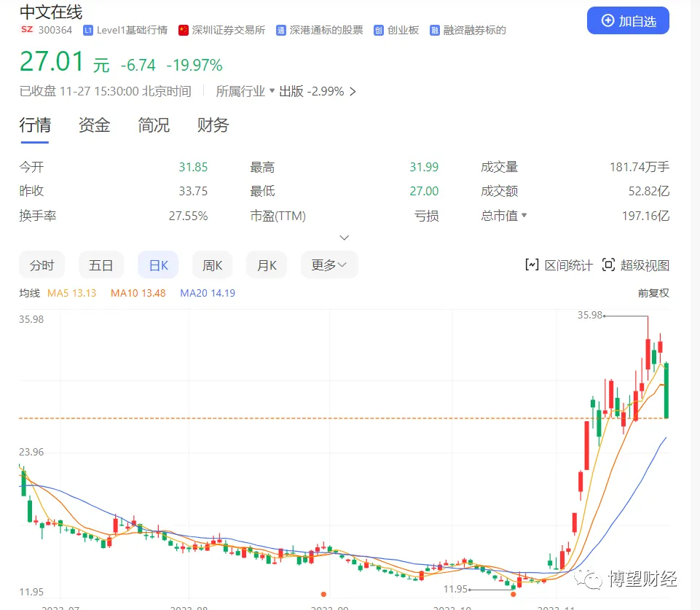Click the 最低 value 27.00
Screen dimensions: 700x610
(424, 191)
